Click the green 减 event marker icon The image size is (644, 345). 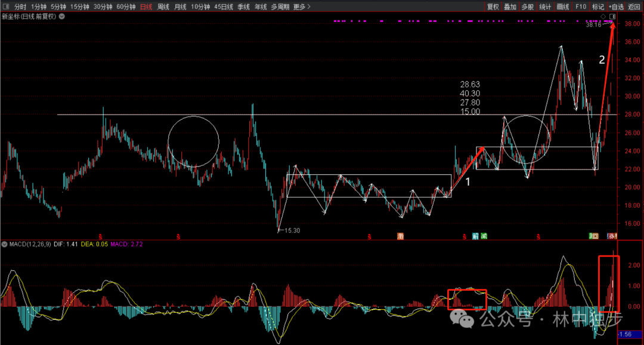click(x=484, y=236)
